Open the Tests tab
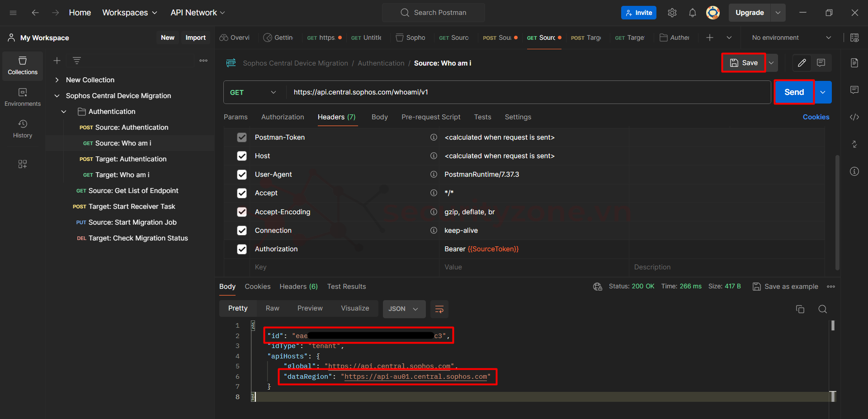The height and width of the screenshot is (419, 868). click(482, 117)
